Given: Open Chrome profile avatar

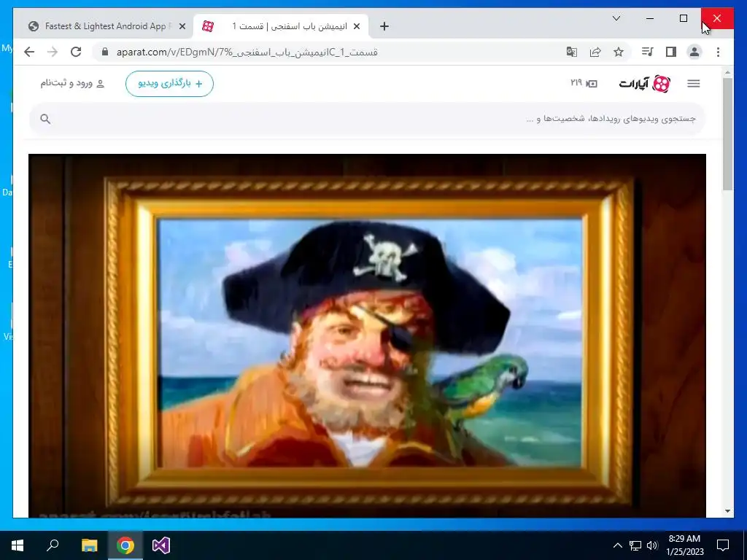Looking at the screenshot, I should tap(694, 52).
